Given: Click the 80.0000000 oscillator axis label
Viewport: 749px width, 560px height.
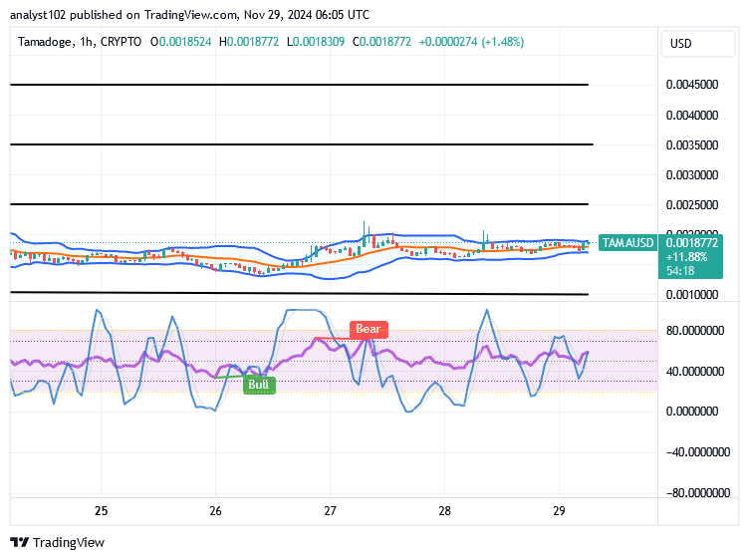Looking at the screenshot, I should [x=695, y=331].
